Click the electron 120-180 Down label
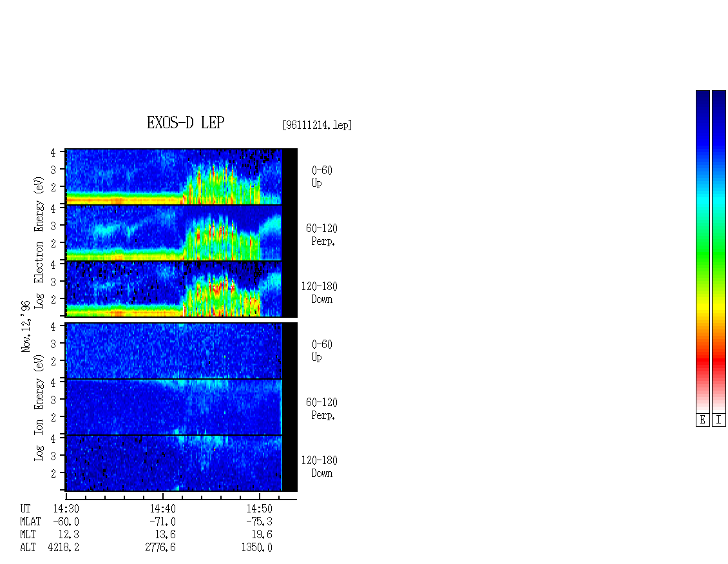Screen dimensions: 728x564 (x=320, y=293)
